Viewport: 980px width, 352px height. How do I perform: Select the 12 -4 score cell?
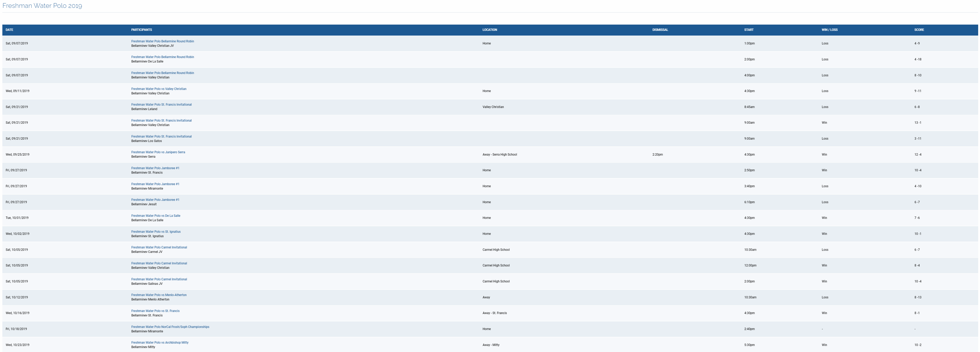[918, 155]
